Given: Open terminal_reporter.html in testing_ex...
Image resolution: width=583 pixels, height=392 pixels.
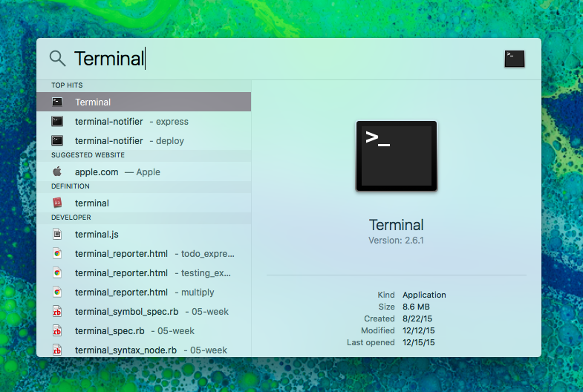Looking at the screenshot, I should click(143, 273).
